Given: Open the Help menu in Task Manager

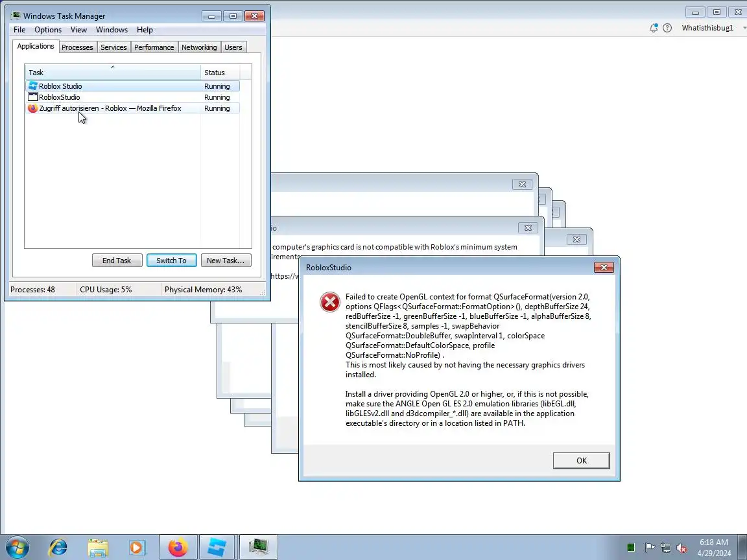Looking at the screenshot, I should pyautogui.click(x=145, y=30).
